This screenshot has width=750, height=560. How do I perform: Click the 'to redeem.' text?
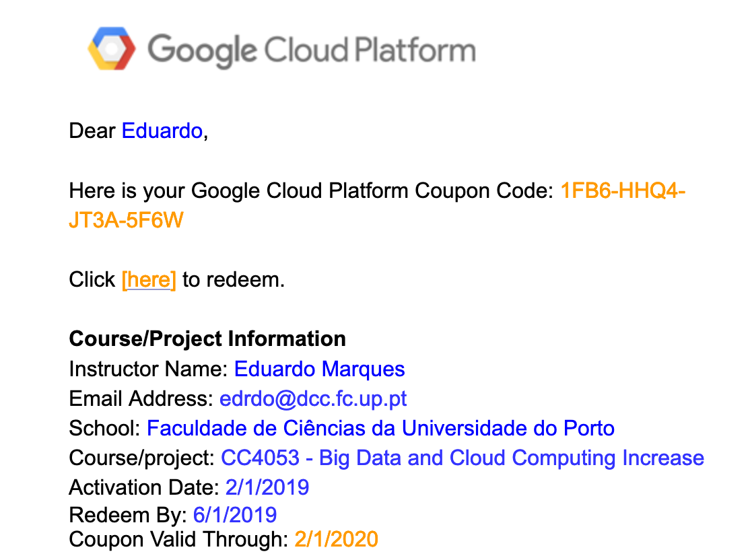tap(234, 279)
